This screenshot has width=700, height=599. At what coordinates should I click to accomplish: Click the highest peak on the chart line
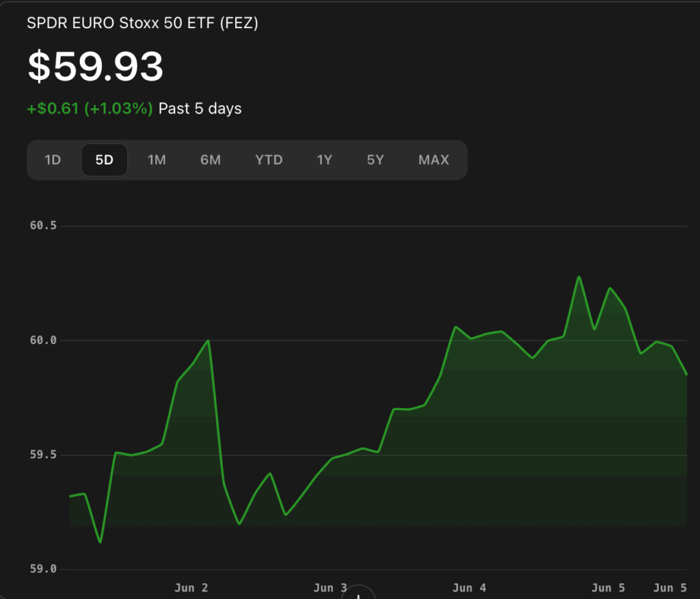(579, 277)
